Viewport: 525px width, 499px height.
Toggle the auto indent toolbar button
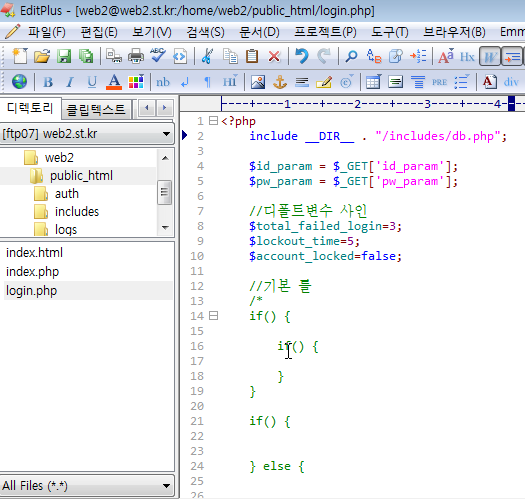pyautogui.click(x=513, y=56)
